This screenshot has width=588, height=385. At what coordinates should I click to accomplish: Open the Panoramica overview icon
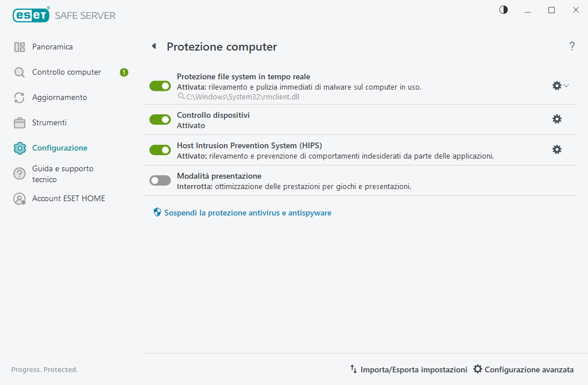point(19,47)
